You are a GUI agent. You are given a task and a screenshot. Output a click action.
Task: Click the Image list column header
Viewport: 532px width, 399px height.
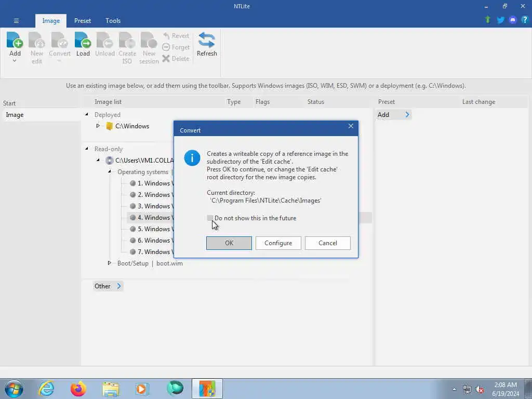click(x=108, y=102)
